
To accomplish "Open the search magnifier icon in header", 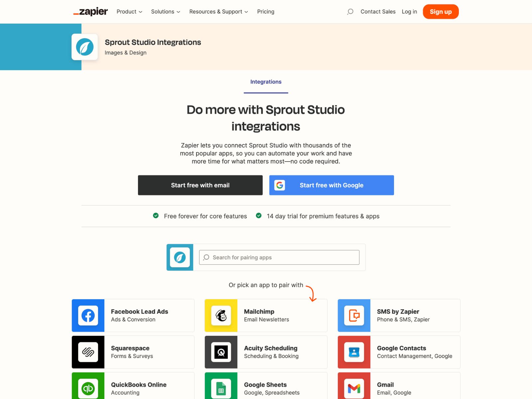I will pos(350,12).
